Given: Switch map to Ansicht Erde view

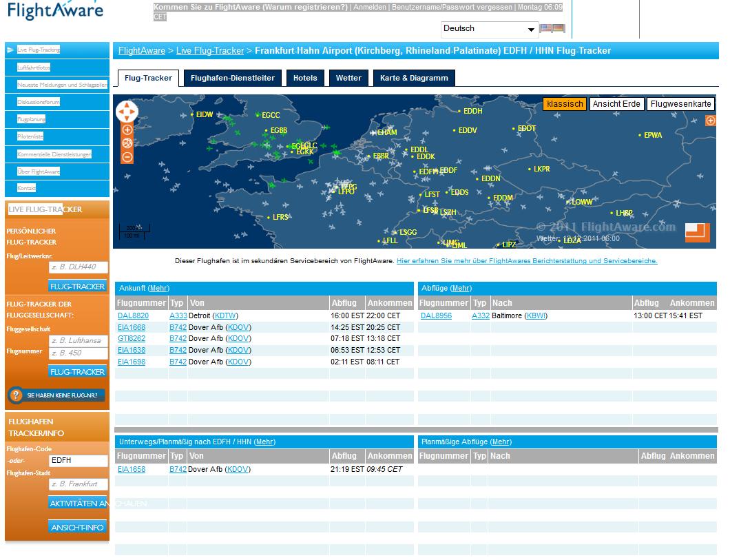Looking at the screenshot, I should click(x=616, y=104).
